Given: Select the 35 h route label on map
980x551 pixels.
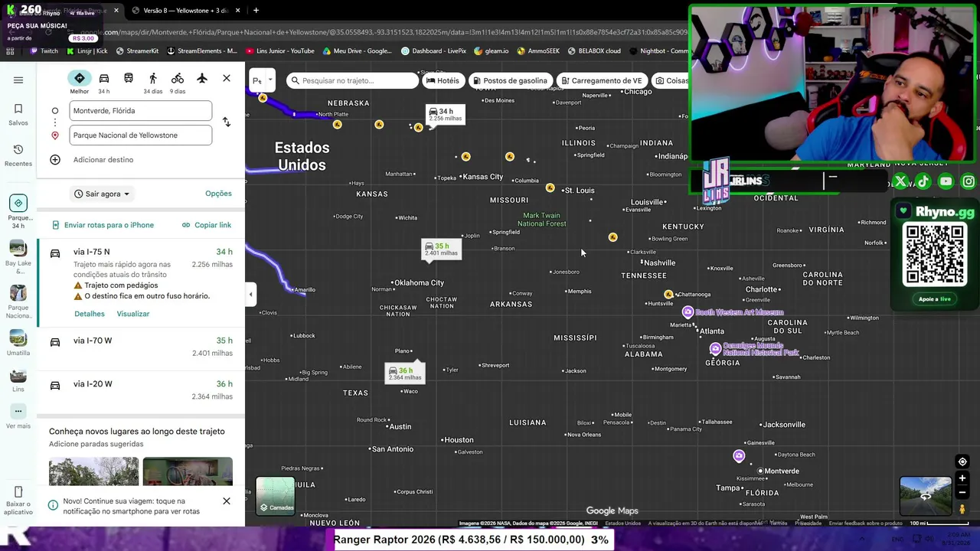Looking at the screenshot, I should pyautogui.click(x=441, y=249).
